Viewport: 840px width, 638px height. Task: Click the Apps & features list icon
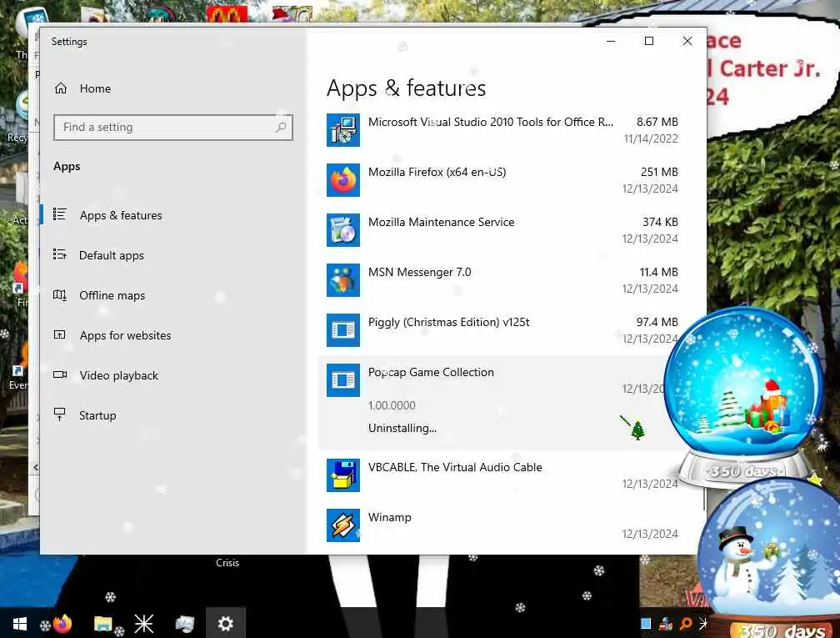pyautogui.click(x=59, y=214)
